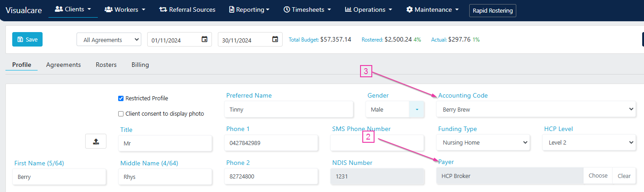Click the Rapid Rostering button

(x=493, y=10)
